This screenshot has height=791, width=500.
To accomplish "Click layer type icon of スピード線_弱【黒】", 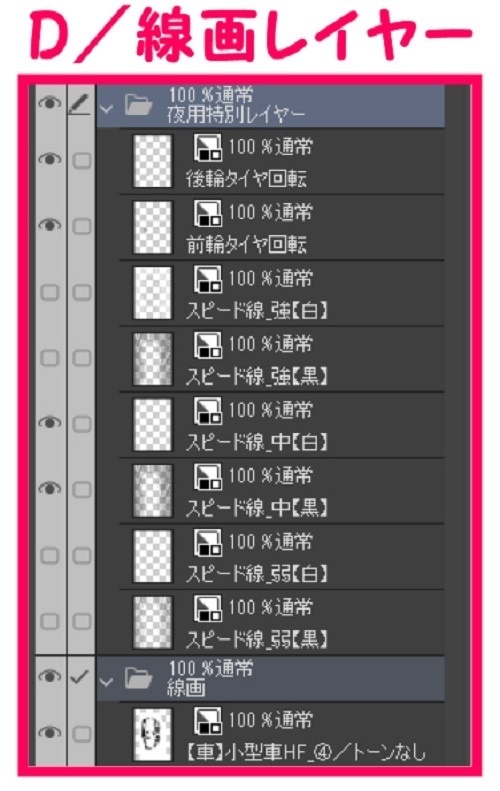I will click(x=208, y=608).
